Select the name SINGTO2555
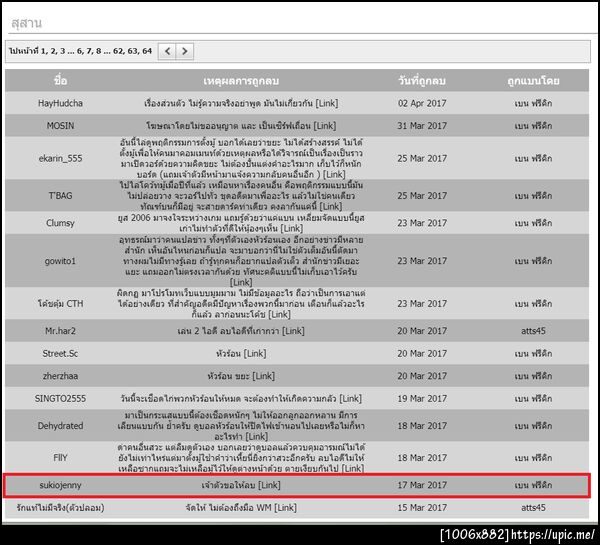 (60, 398)
